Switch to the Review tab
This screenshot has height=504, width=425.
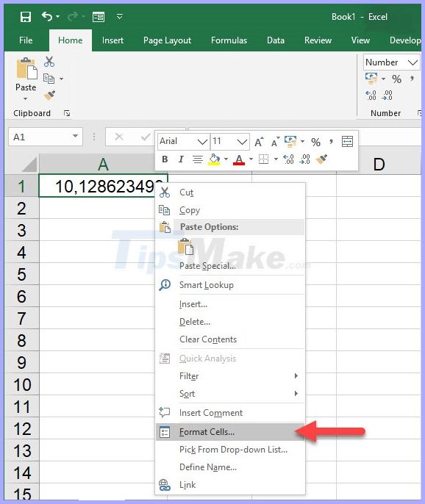pyautogui.click(x=318, y=40)
